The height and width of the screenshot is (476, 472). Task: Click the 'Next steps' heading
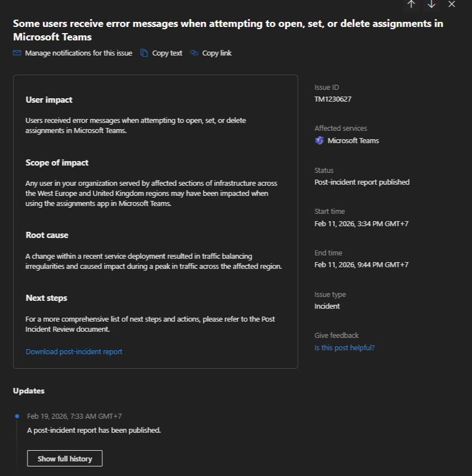click(47, 298)
